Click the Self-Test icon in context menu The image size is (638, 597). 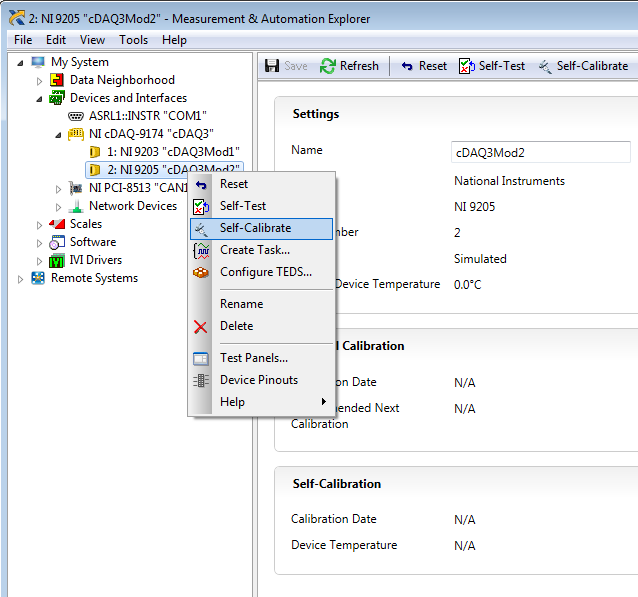[x=201, y=206]
